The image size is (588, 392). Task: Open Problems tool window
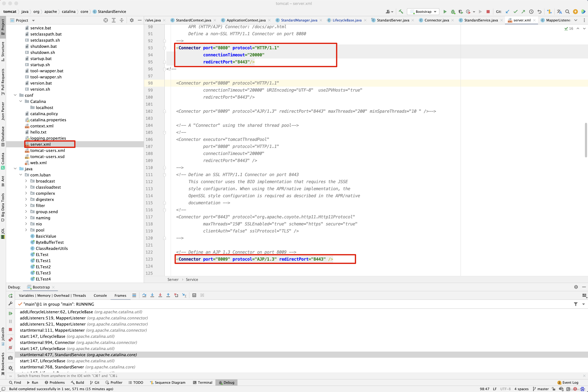coord(55,383)
